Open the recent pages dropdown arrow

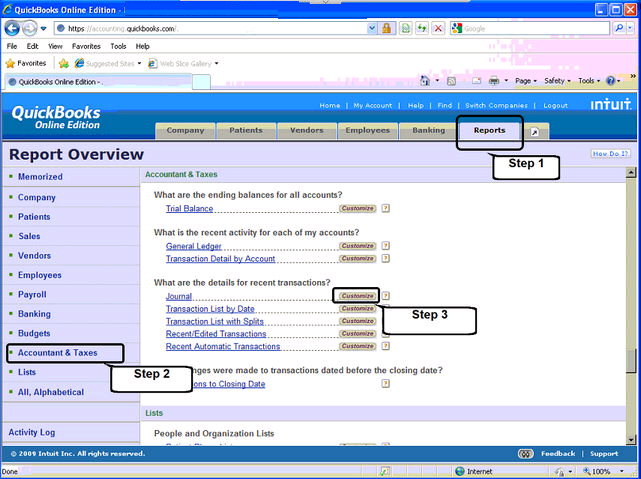[43, 29]
